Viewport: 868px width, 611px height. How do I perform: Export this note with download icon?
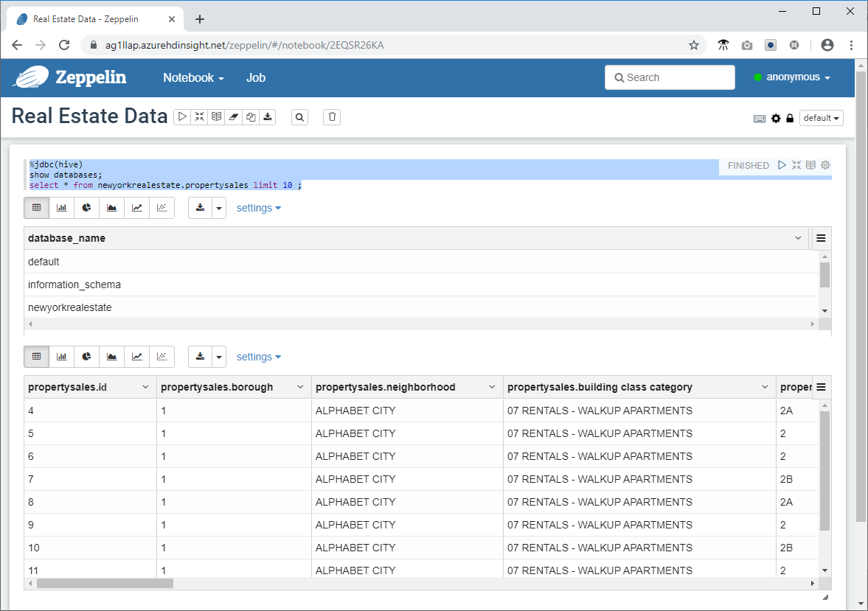268,116
